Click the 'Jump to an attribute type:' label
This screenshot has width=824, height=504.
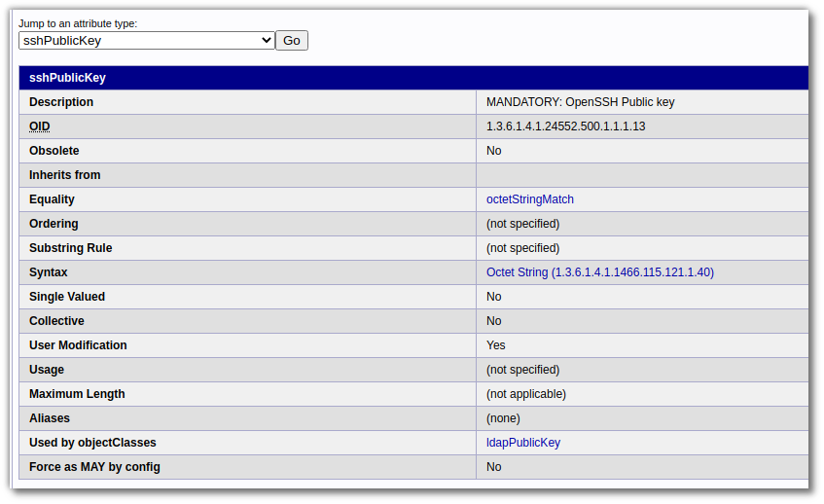point(78,23)
